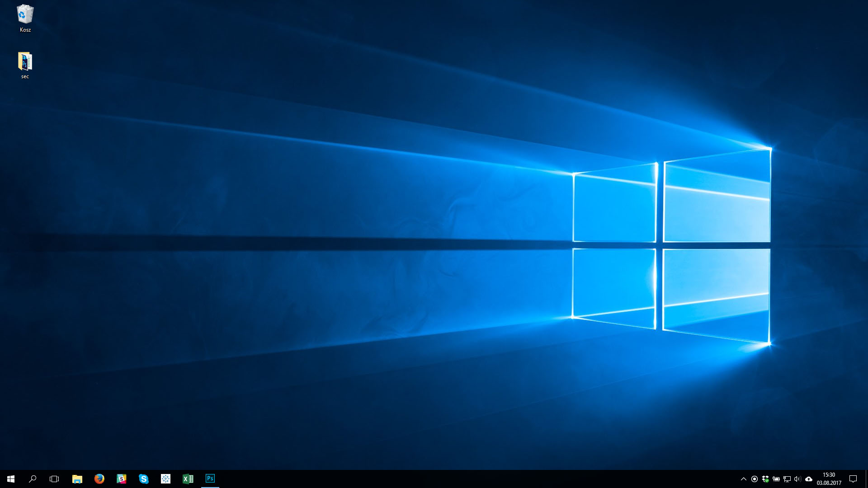This screenshot has width=868, height=488.
Task: Open network settings from the tray
Action: [x=787, y=479]
